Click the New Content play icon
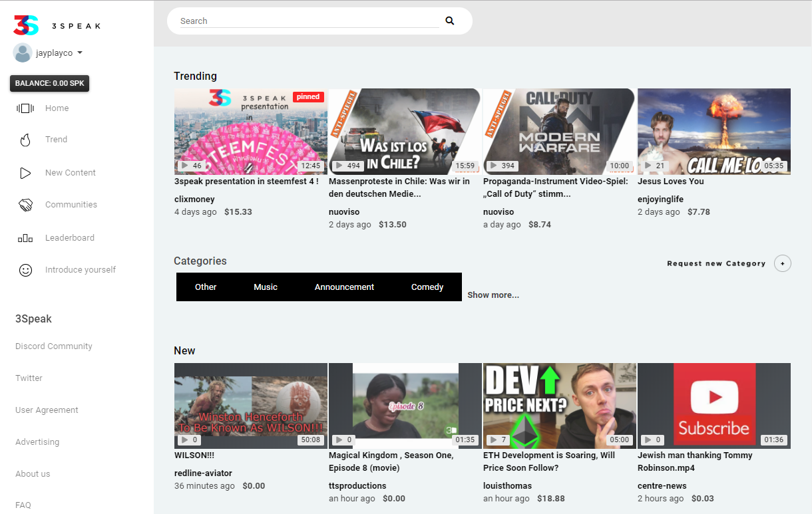 tap(25, 173)
